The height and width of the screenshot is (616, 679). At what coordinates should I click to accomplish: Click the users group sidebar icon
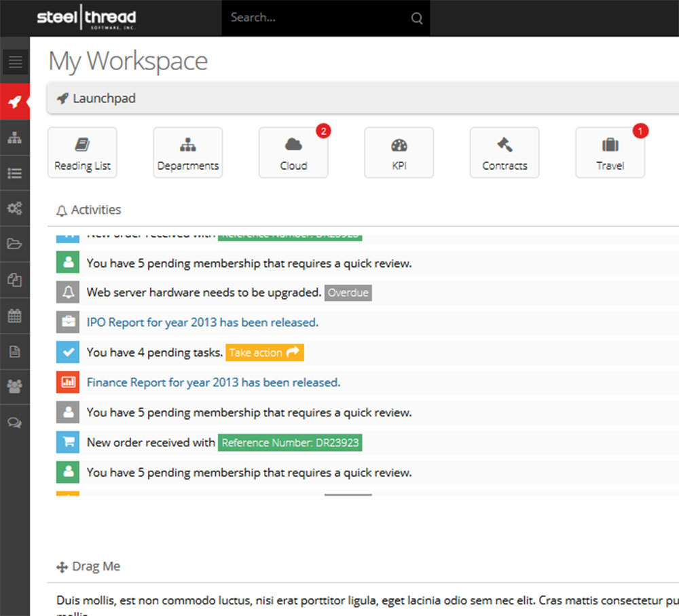click(x=15, y=386)
